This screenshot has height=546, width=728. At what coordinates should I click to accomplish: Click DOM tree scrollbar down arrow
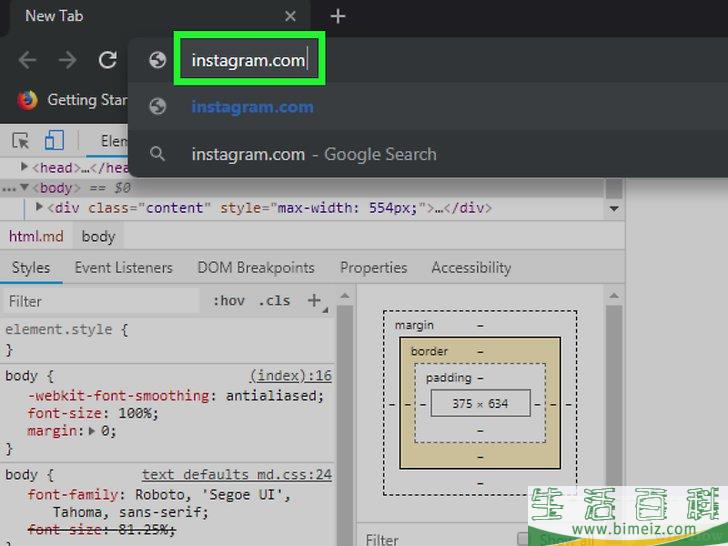coord(614,208)
